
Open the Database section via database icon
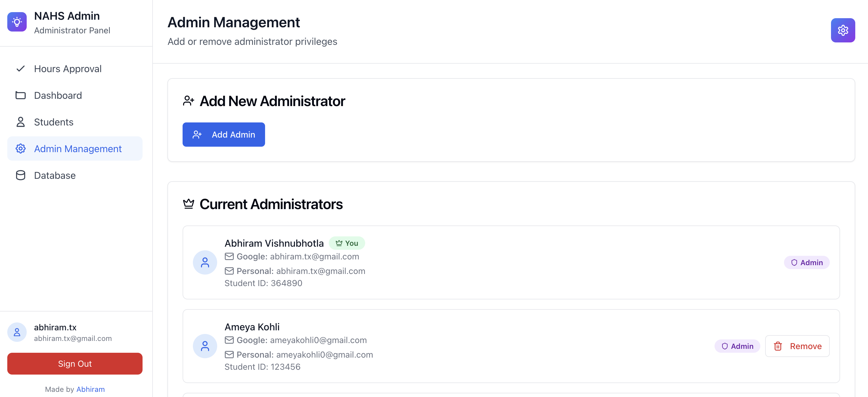pos(21,175)
